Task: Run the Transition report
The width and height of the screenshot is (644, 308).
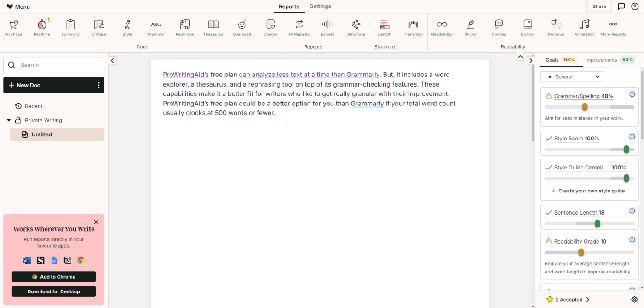Action: [413, 28]
